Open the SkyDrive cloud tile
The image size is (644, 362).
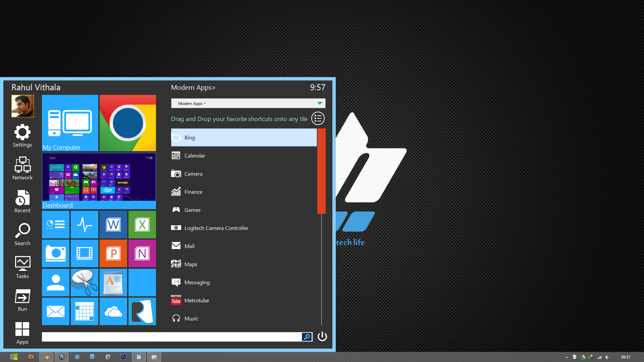(113, 311)
